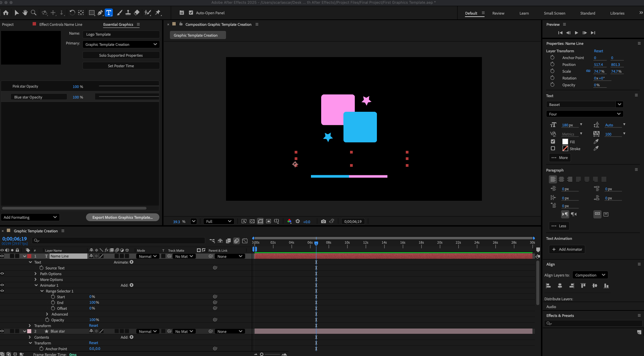Select the Pen tool
Screen dimensions: 644x356
tap(100, 13)
